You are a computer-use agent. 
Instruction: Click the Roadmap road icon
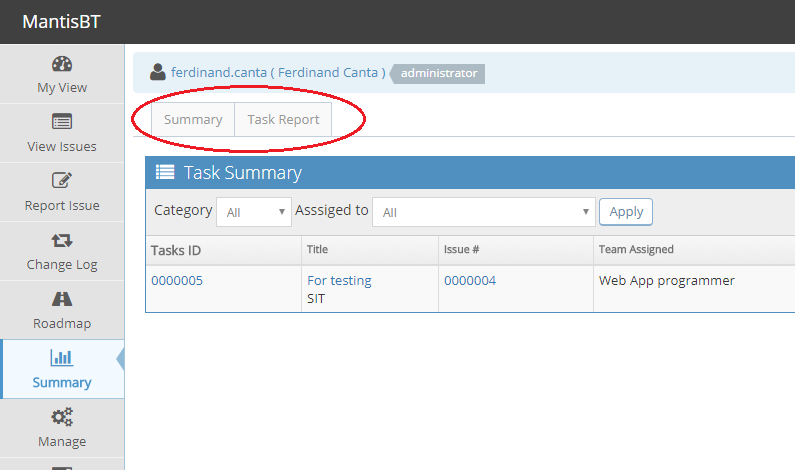tap(62, 299)
